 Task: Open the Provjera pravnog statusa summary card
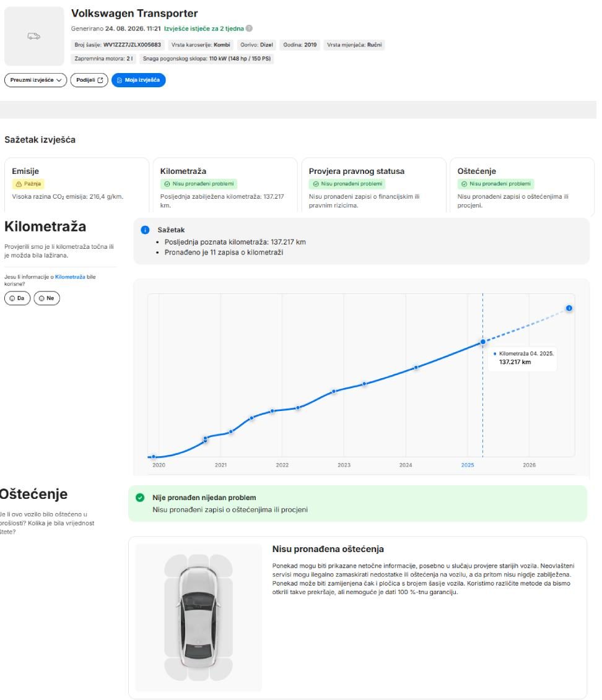[x=374, y=185]
